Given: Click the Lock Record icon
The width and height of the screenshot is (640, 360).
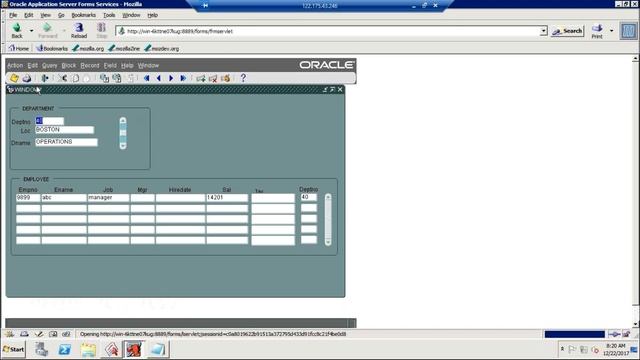Looking at the screenshot, I should coord(226,78).
